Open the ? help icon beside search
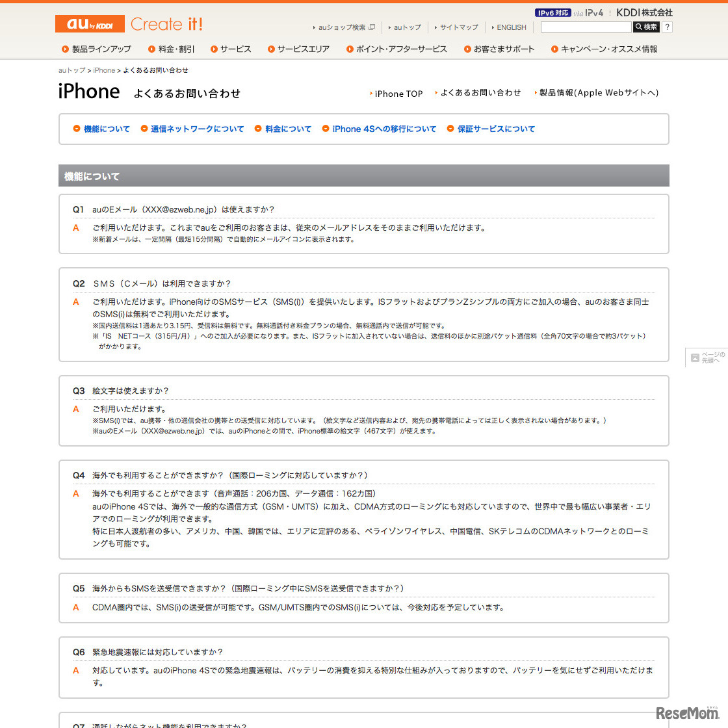This screenshot has width=728, height=728. click(x=667, y=27)
